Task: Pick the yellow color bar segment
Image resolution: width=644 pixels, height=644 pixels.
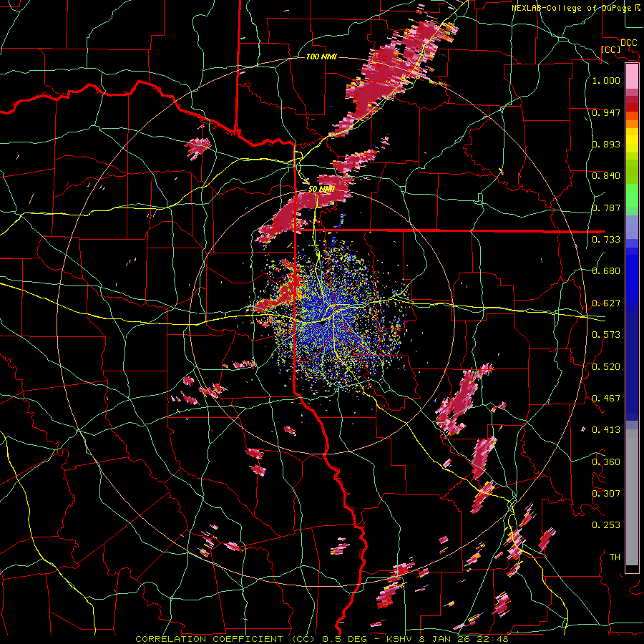Action: tap(632, 140)
